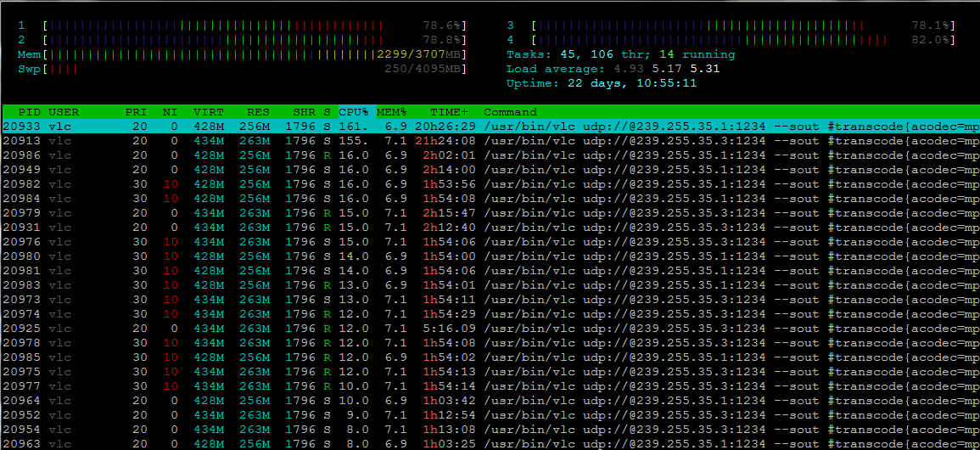This screenshot has width=980, height=450.
Task: Click the 155. CPU% value
Action: click(353, 141)
